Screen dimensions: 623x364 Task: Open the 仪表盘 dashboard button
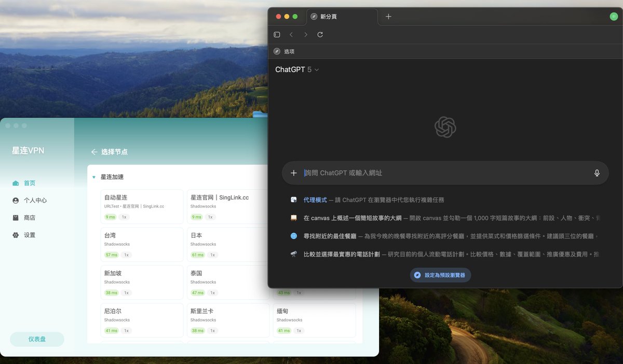point(36,339)
